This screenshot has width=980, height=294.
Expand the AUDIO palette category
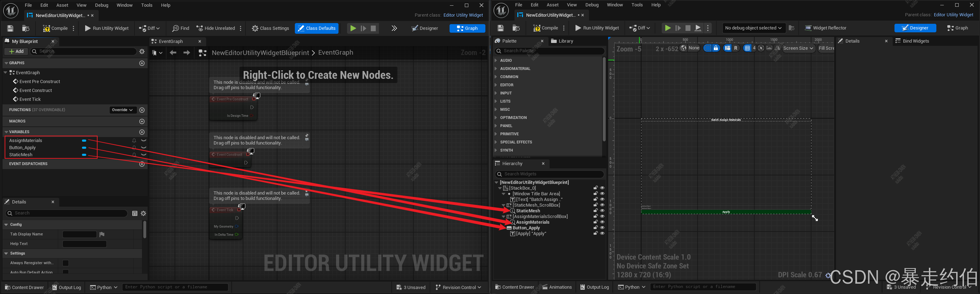496,61
